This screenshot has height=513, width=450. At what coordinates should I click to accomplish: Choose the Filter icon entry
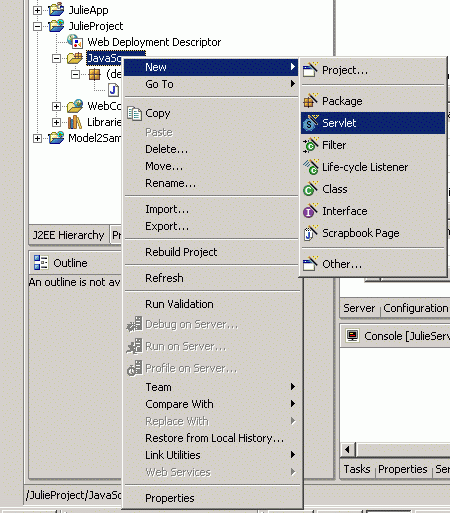(310, 145)
